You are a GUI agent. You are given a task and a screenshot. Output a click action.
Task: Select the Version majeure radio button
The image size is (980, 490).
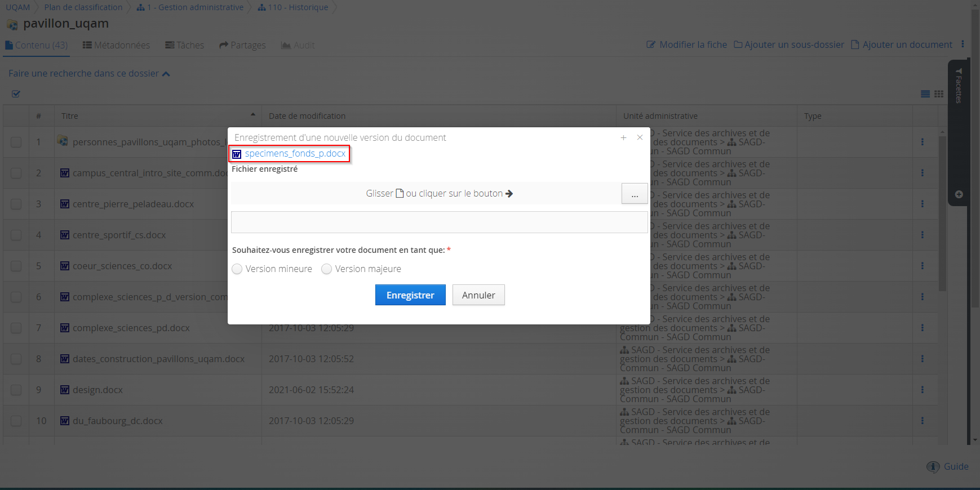click(326, 269)
